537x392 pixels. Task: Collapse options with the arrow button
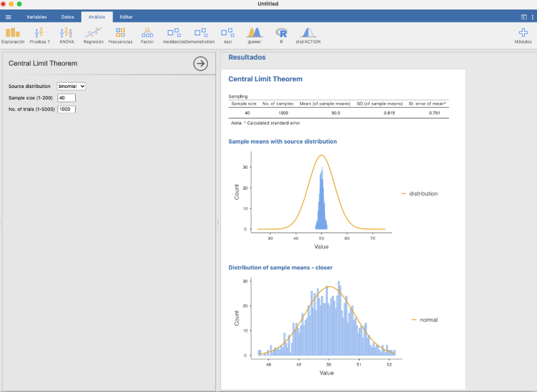[x=200, y=64]
